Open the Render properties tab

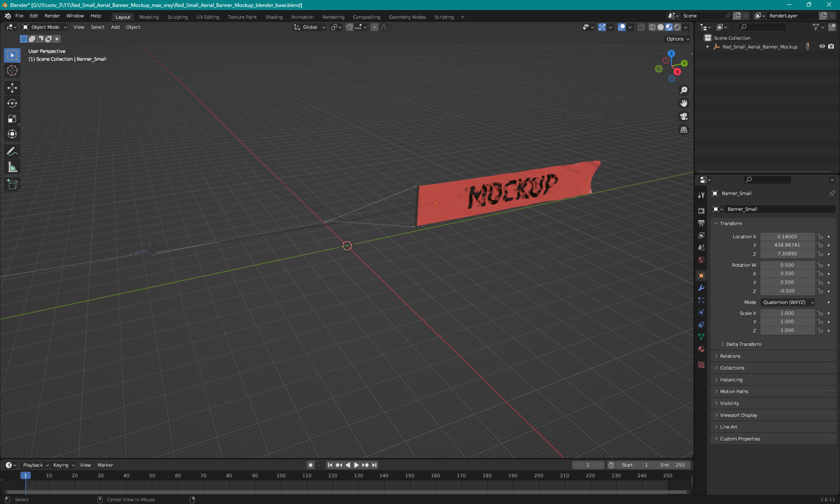(701, 211)
